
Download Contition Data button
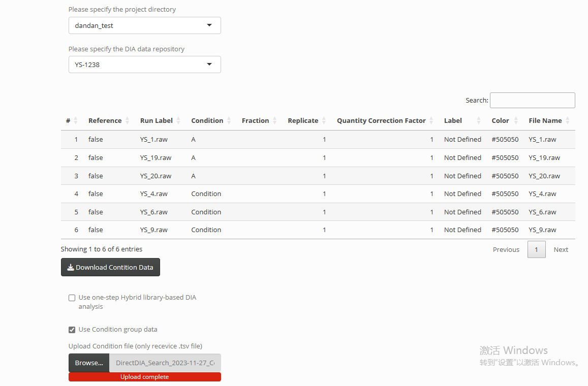coord(110,267)
